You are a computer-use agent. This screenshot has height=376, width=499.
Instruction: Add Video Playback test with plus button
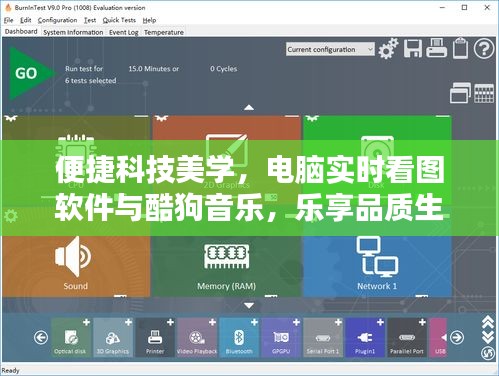click(212, 322)
